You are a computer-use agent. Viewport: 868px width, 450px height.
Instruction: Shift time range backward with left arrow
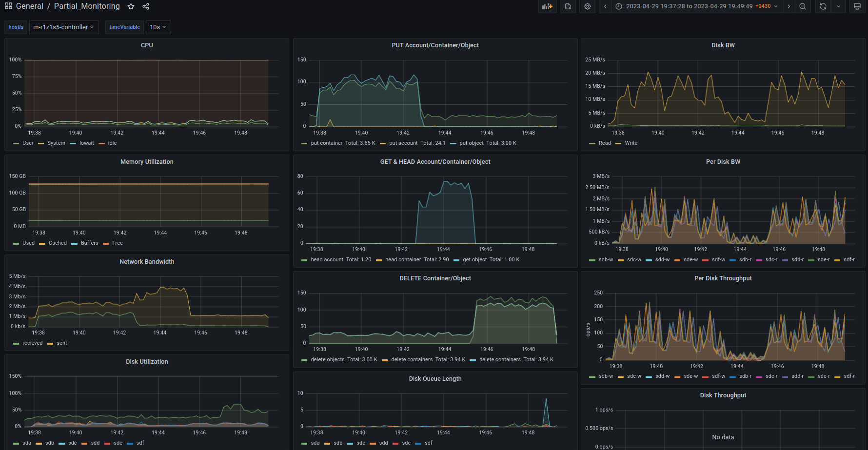605,6
